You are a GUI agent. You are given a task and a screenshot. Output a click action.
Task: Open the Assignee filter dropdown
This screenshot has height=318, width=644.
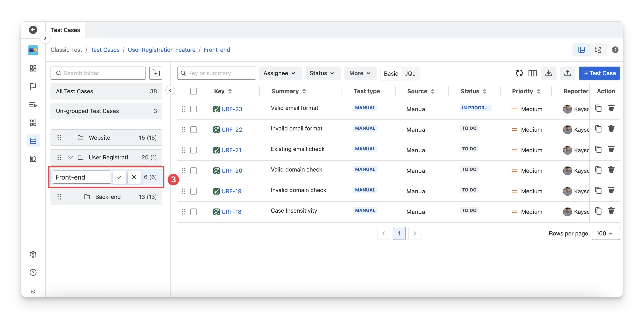279,73
